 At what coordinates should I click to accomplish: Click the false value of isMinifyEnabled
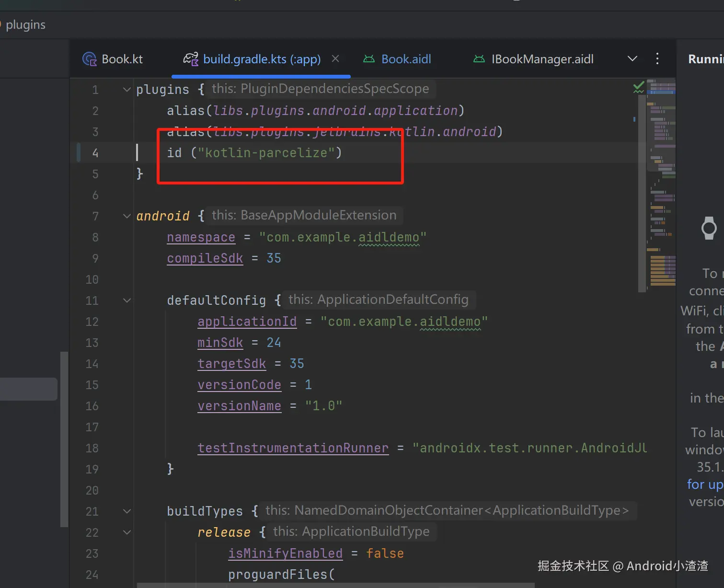(x=385, y=553)
